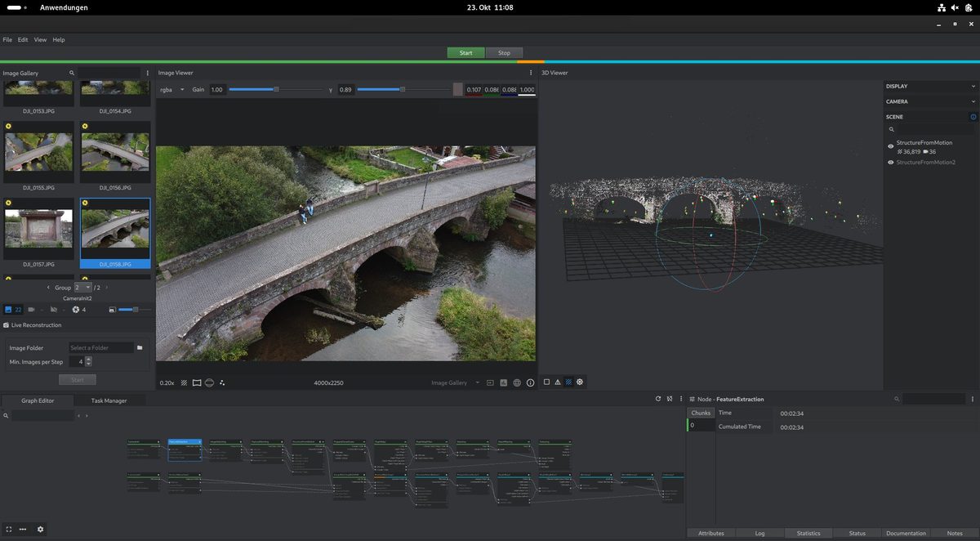Show the StructureFromMotion2 scene item
This screenshot has width=980, height=541.
point(891,163)
